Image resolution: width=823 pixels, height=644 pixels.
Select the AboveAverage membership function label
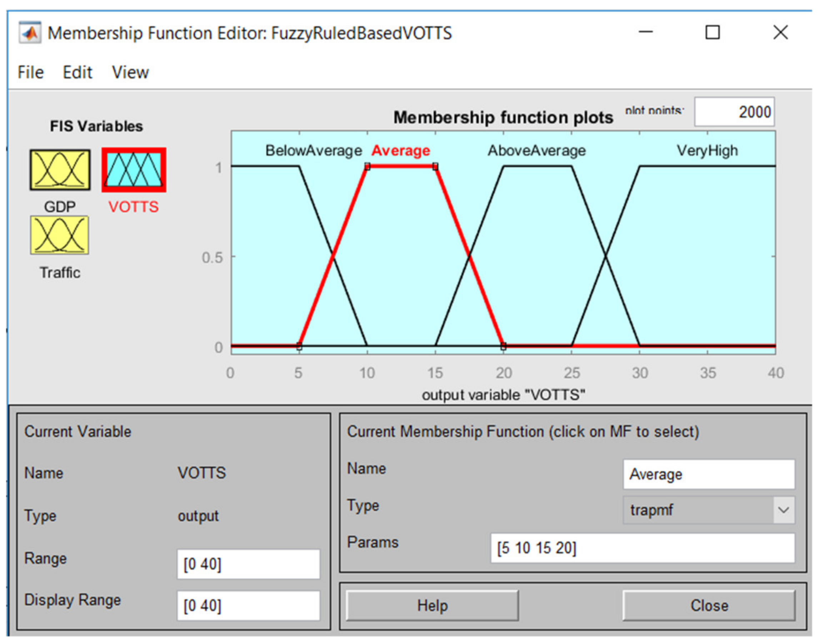537,150
